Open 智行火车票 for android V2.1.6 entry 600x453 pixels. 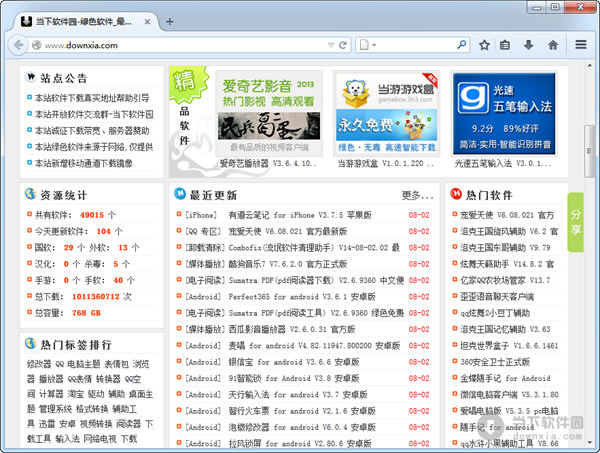point(302,411)
